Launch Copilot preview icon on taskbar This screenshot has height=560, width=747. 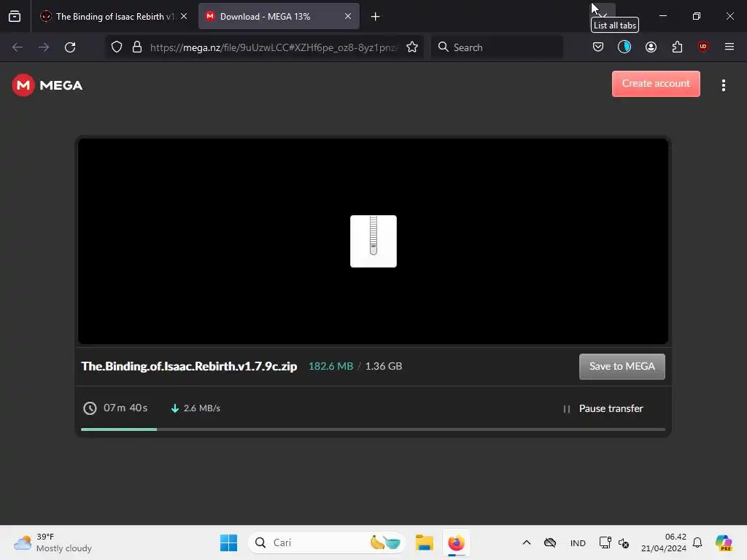[724, 542]
